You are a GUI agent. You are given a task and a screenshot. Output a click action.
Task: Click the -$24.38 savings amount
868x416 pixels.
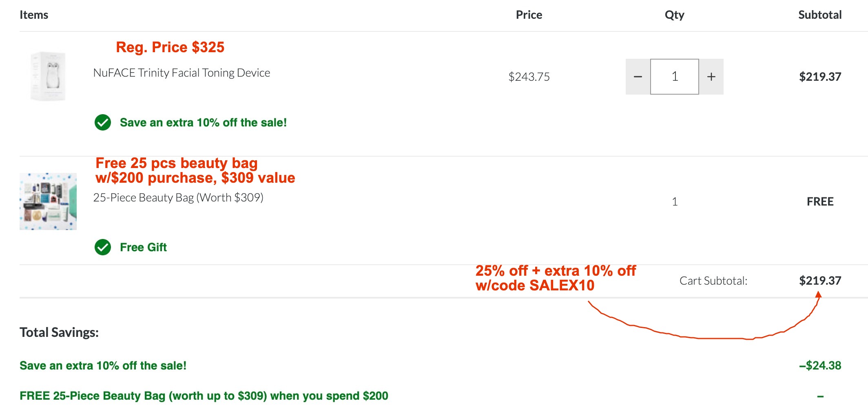[x=820, y=365]
